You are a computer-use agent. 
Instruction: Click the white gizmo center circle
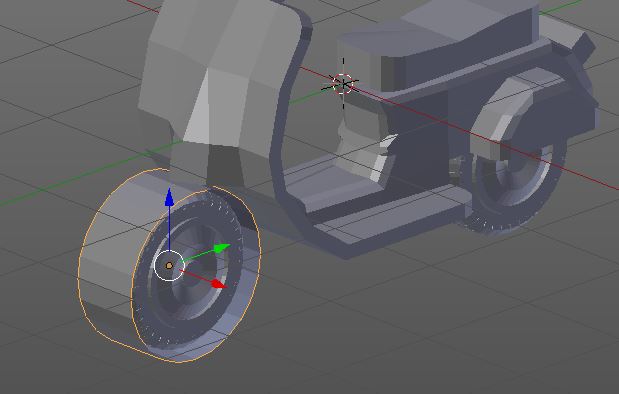169,265
